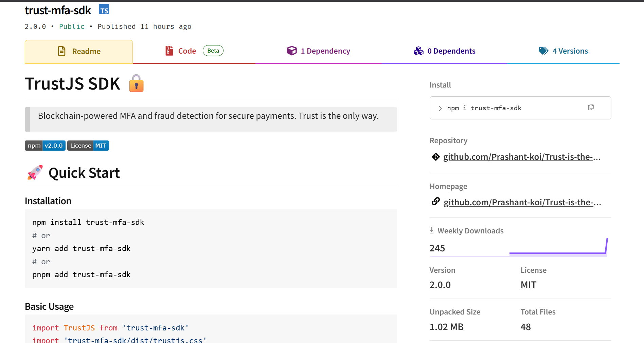Click the Weekly Downloads arrow icon
The width and height of the screenshot is (644, 343).
pos(432,230)
